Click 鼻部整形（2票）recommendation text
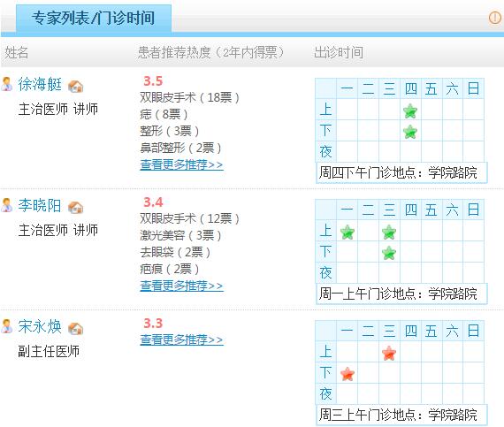504x427 pixels. pos(180,148)
